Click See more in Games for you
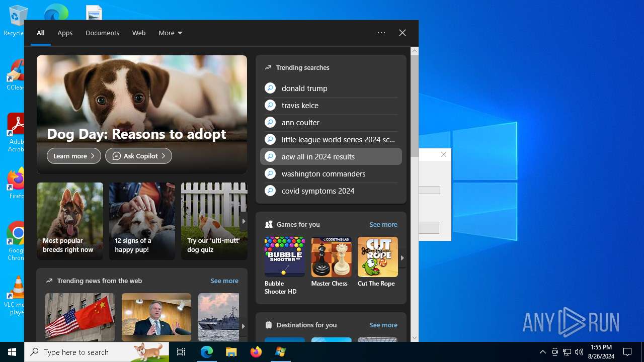Image resolution: width=644 pixels, height=362 pixels. (383, 224)
